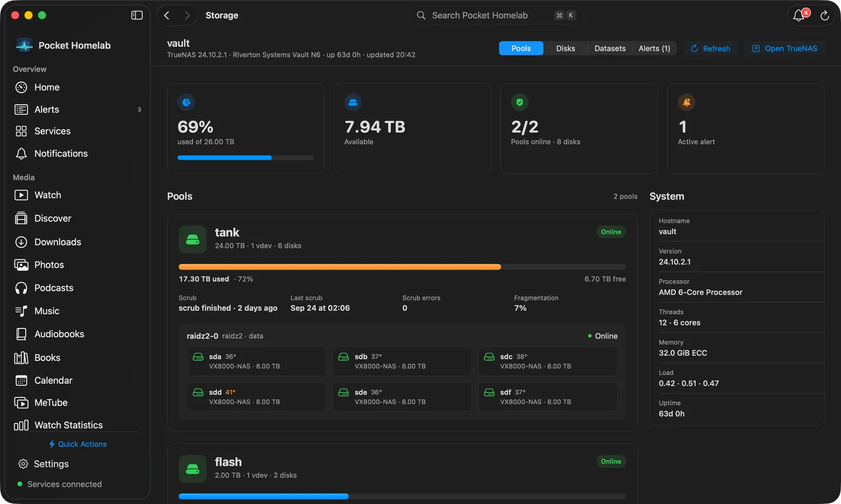The image size is (841, 504).
Task: Switch to the Disks tab
Action: pyautogui.click(x=566, y=48)
